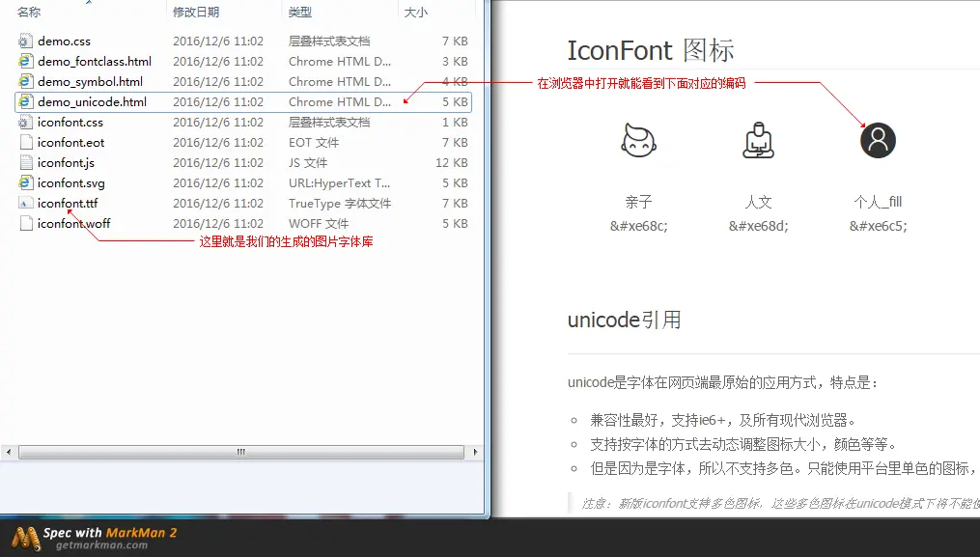Image resolution: width=980 pixels, height=557 pixels.
Task: Click the demo.css file icon
Action: [25, 42]
